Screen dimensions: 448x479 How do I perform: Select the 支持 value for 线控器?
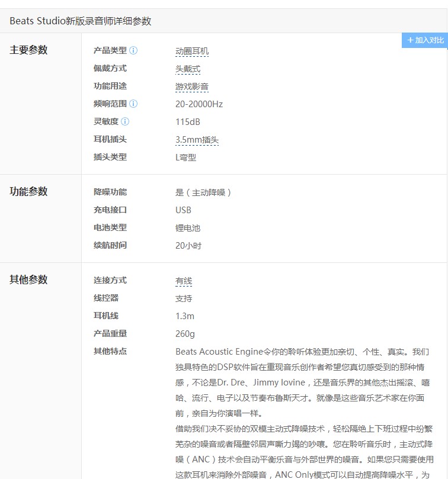coord(184,298)
